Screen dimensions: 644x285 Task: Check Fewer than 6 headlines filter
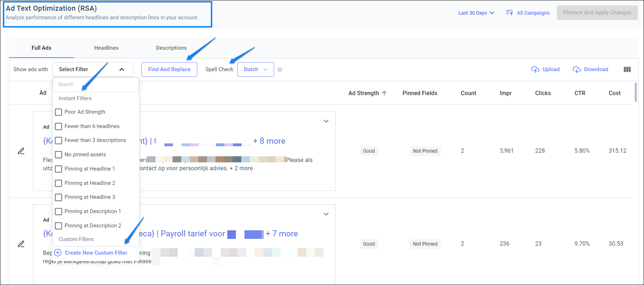point(59,126)
